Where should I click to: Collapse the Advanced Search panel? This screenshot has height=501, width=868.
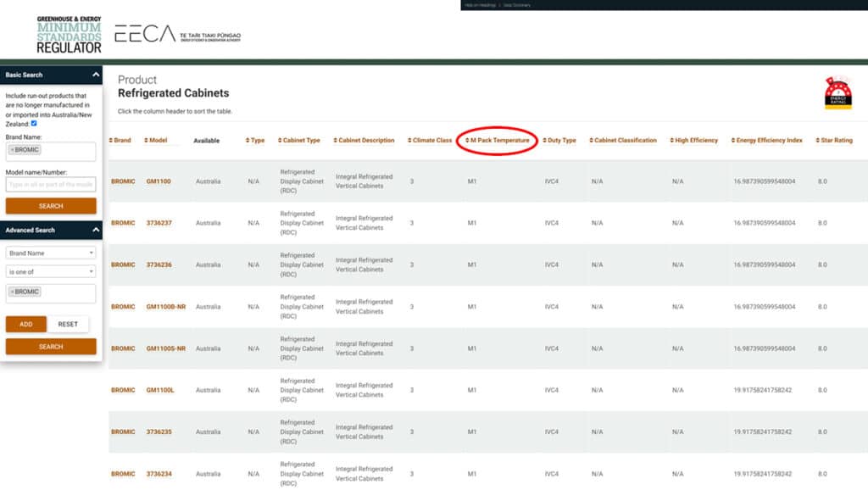(x=95, y=230)
